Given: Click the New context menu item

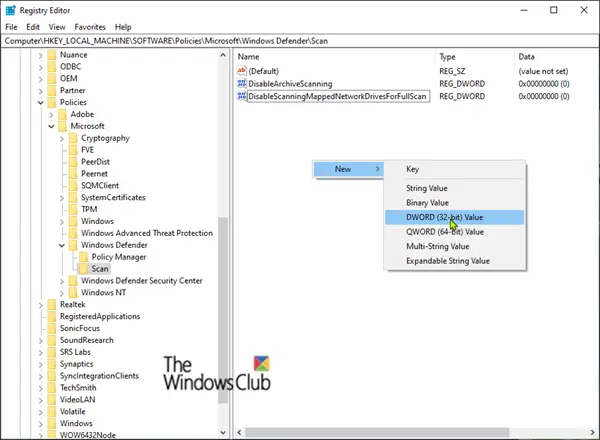Looking at the screenshot, I should 348,169.
